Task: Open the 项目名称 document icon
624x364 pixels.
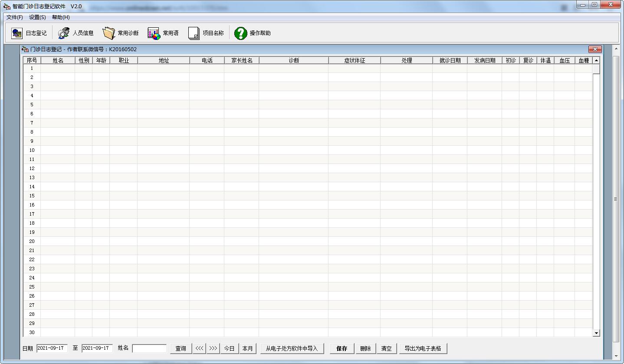Action: [x=194, y=33]
